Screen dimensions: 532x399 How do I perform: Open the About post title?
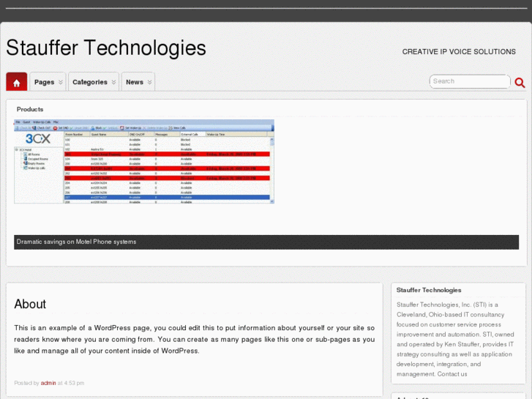pos(30,304)
